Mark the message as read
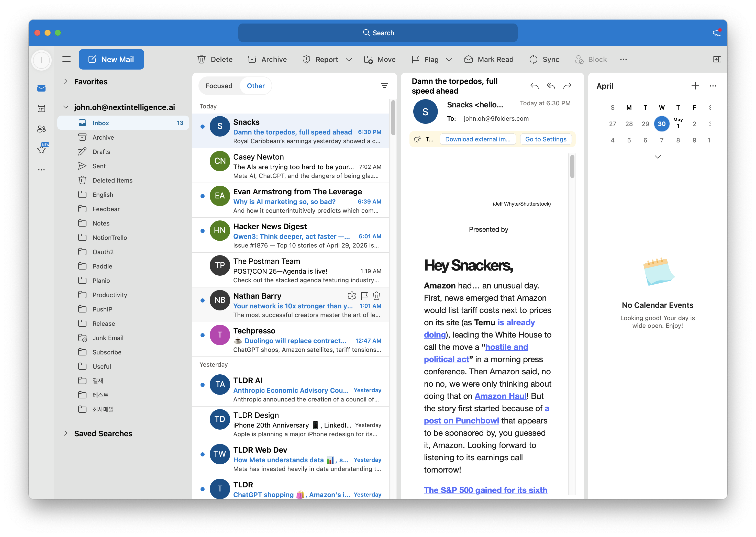 [489, 59]
